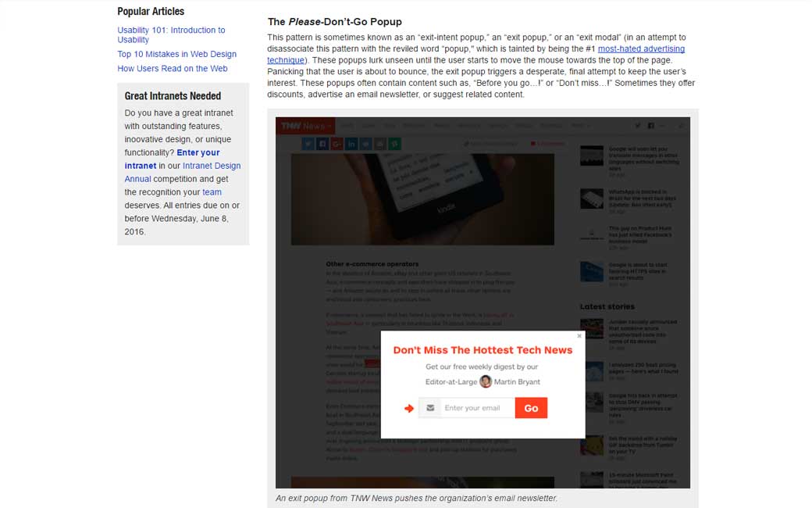Click the Twitter share icon in screenshot
The height and width of the screenshot is (508, 812).
point(308,144)
